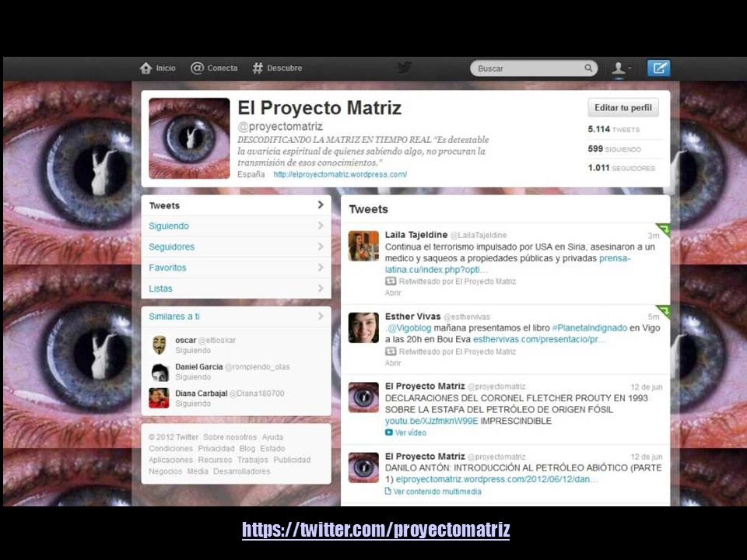Click Desarrolladores footer link
This screenshot has height=560, width=747.
pyautogui.click(x=241, y=471)
